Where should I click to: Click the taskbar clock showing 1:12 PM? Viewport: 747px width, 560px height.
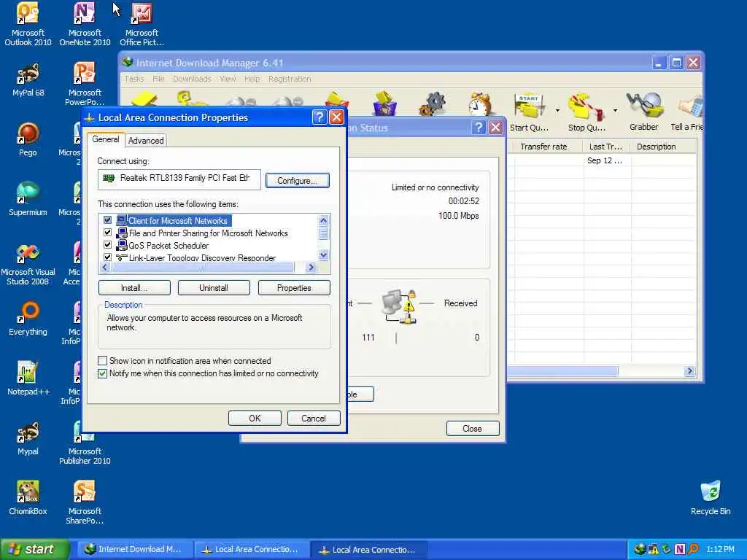tap(720, 549)
